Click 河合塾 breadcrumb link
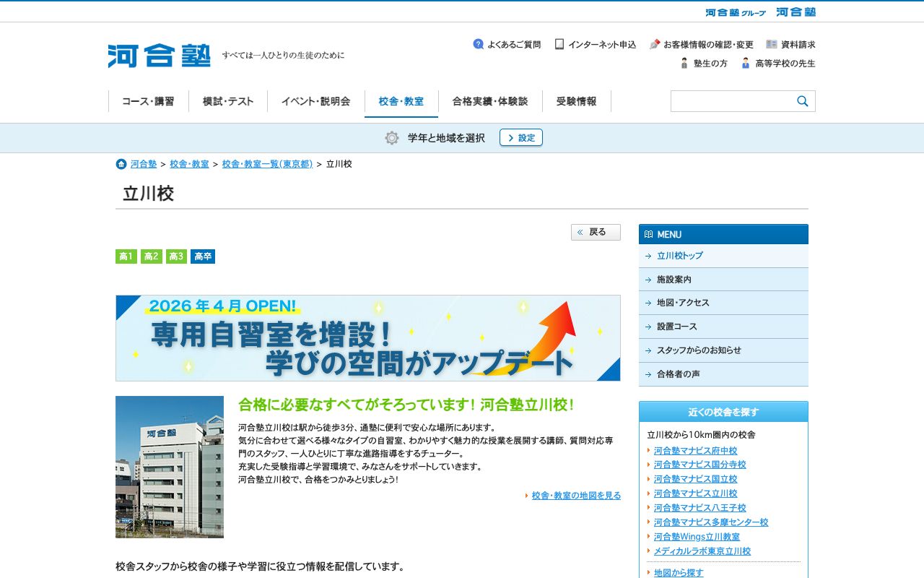Image resolution: width=924 pixels, height=578 pixels. point(144,164)
